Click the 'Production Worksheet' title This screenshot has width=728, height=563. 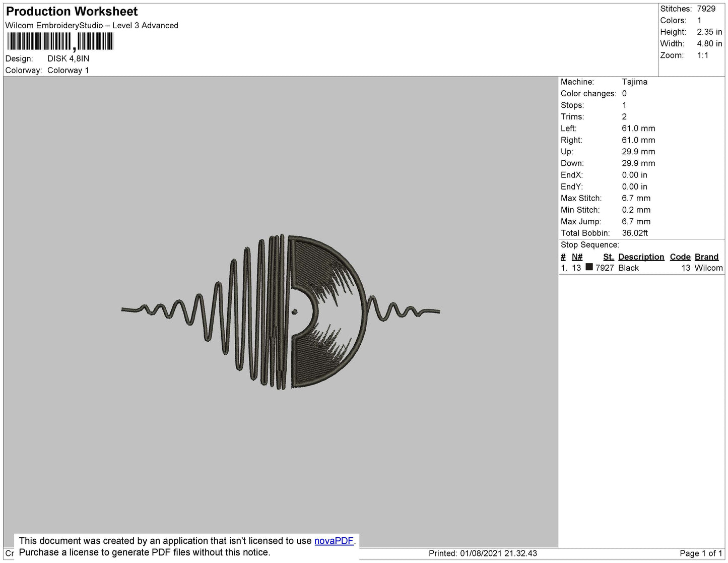click(72, 11)
